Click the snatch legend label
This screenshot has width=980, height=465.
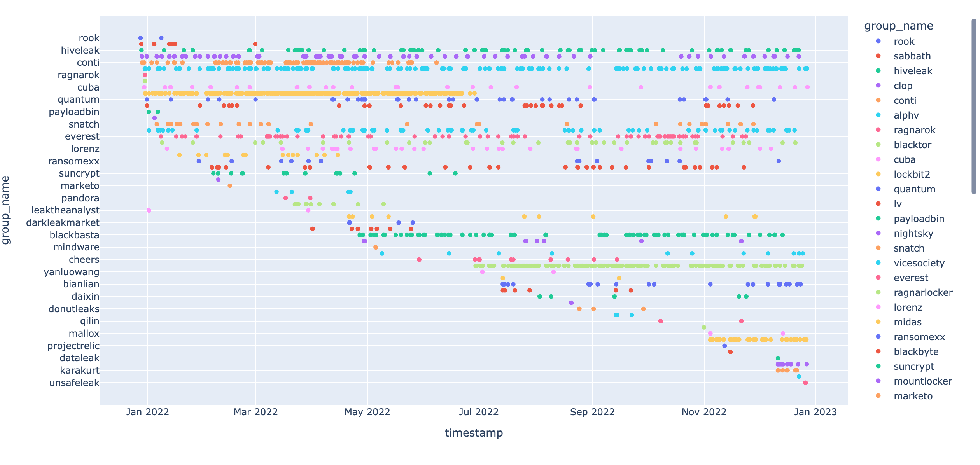909,248
